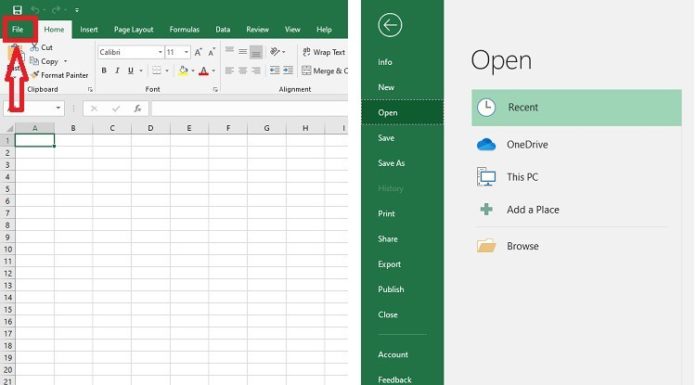Screen dimensions: 696x385
Task: Click the Align Right icon
Action: [x=256, y=71]
